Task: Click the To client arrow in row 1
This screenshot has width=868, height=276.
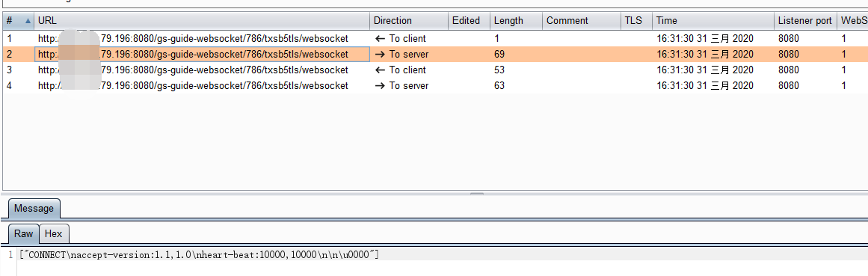Action: pos(380,39)
